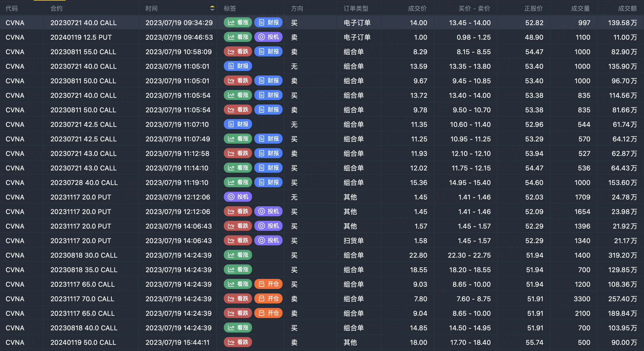The height and width of the screenshot is (351, 644).
Task: Click the 看涨 tag on the 20230818 30.0 CALL row
Action: (x=238, y=255)
